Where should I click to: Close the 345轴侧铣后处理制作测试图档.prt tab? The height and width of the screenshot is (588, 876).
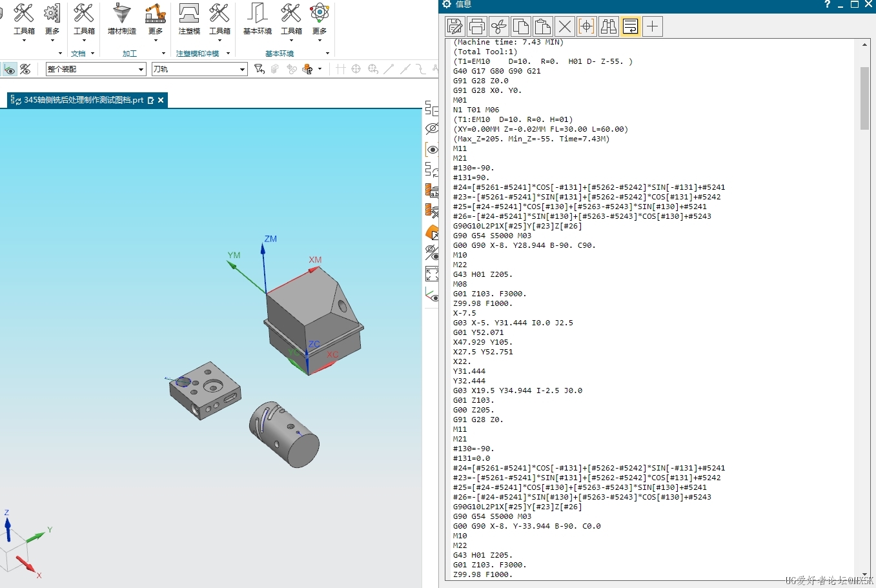point(161,100)
